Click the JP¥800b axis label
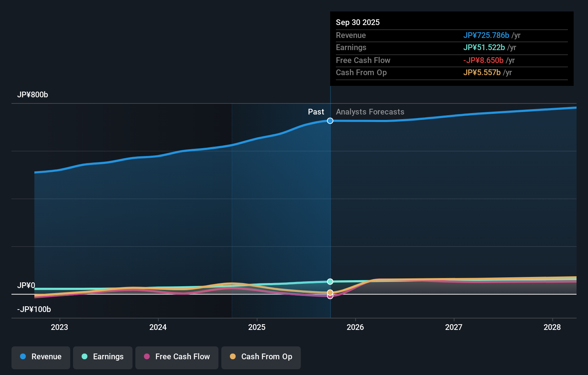 [x=33, y=95]
